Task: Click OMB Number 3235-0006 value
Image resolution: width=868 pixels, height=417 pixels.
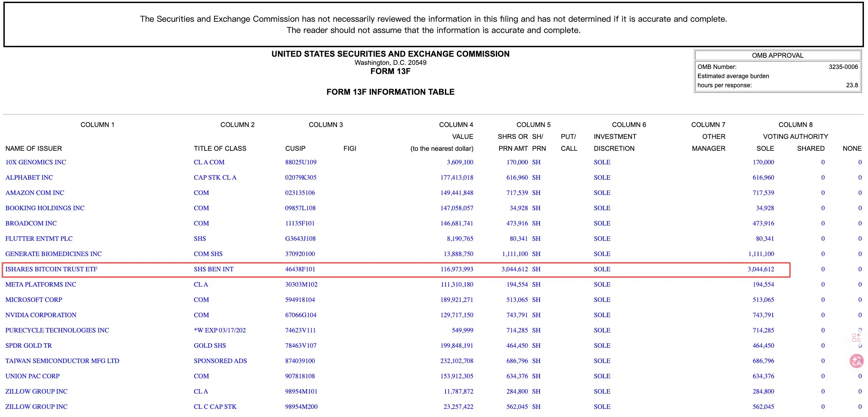Action: (x=843, y=67)
